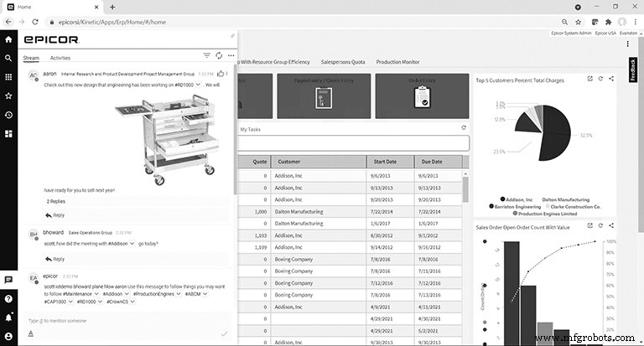This screenshot has height=346, width=644.
Task: Refresh My Tasks grid
Action: 464,127
